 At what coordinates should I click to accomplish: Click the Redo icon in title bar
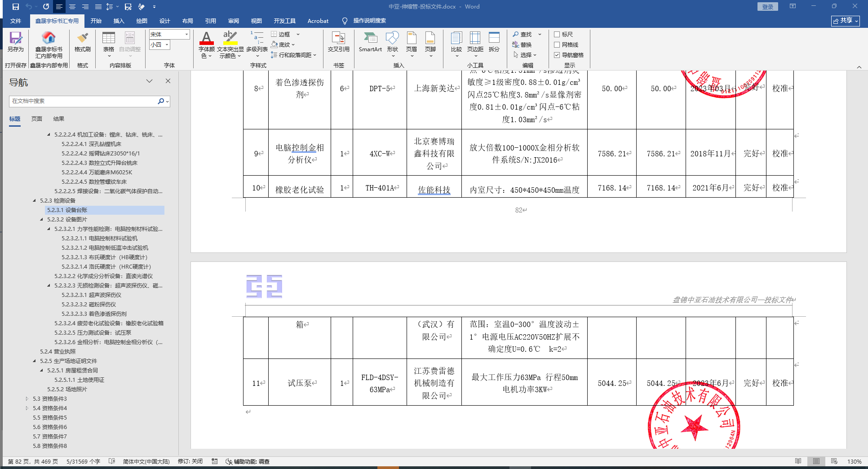46,7
